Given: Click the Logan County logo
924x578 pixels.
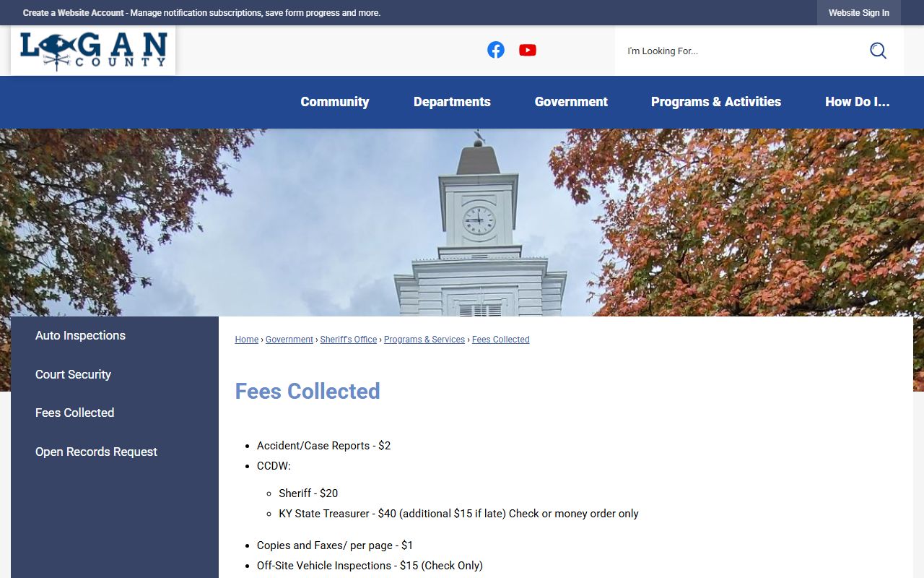Looking at the screenshot, I should point(93,51).
